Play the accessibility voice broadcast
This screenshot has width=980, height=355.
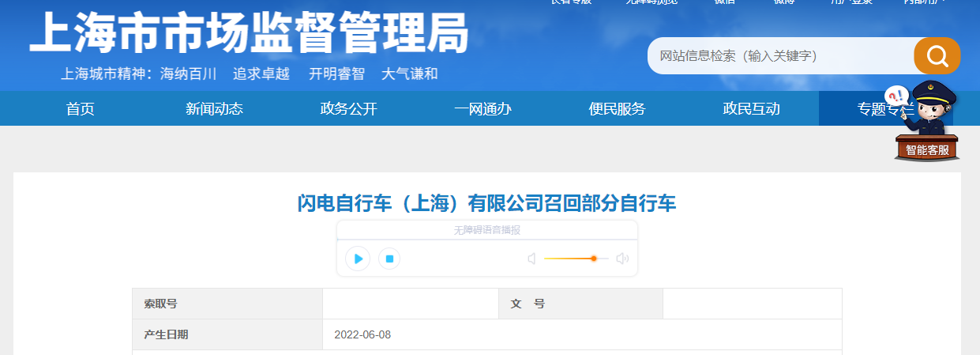click(358, 259)
